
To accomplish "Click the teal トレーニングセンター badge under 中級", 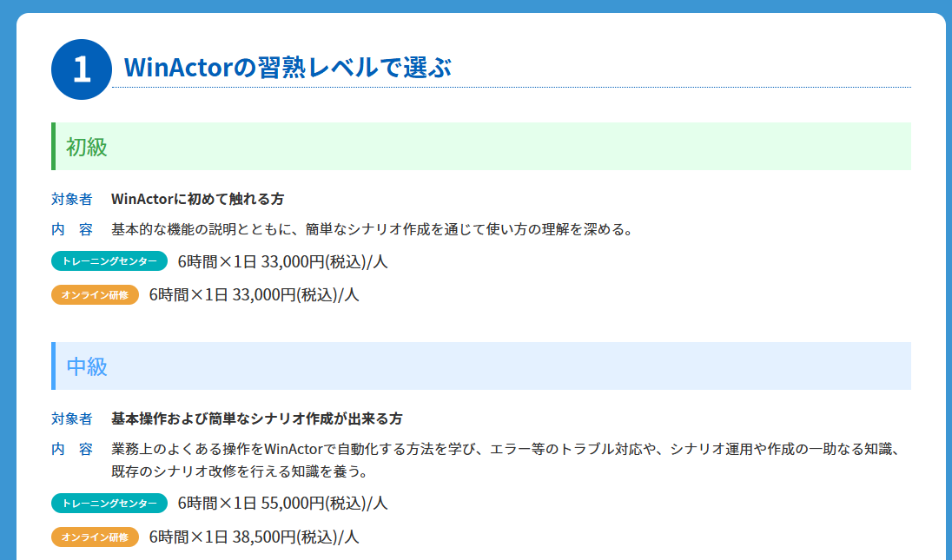I will tap(109, 503).
